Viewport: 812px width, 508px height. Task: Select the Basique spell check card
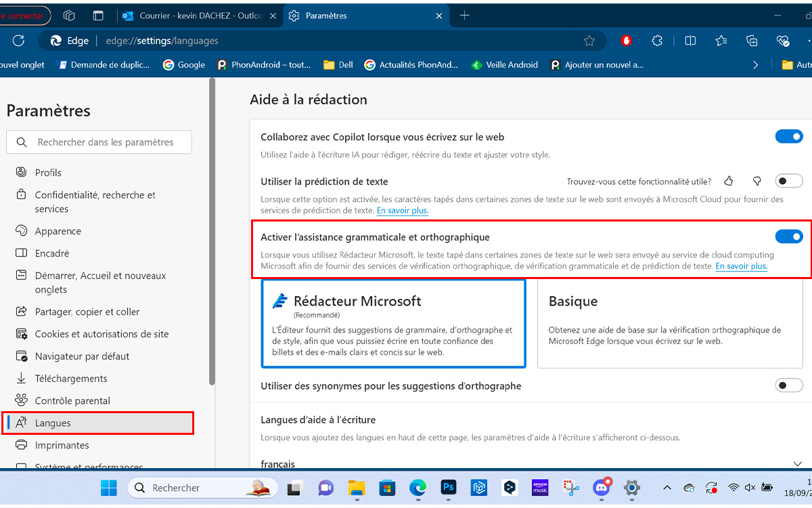point(670,324)
